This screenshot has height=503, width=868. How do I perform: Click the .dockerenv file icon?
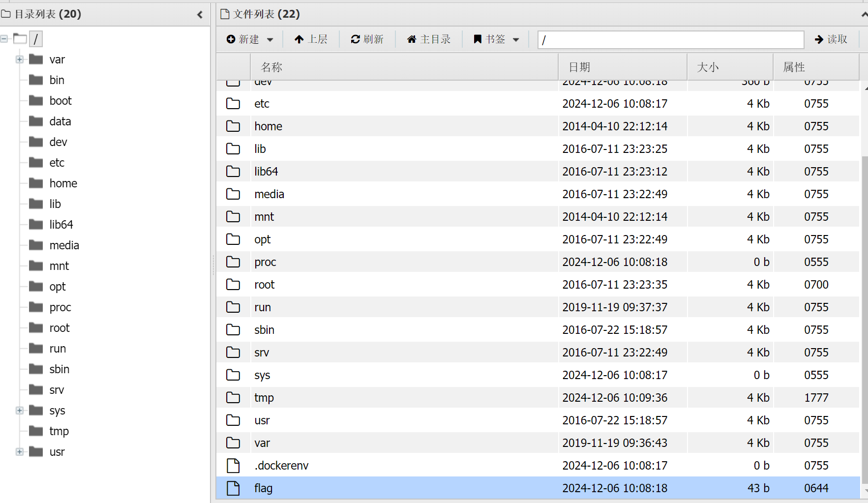[233, 466]
